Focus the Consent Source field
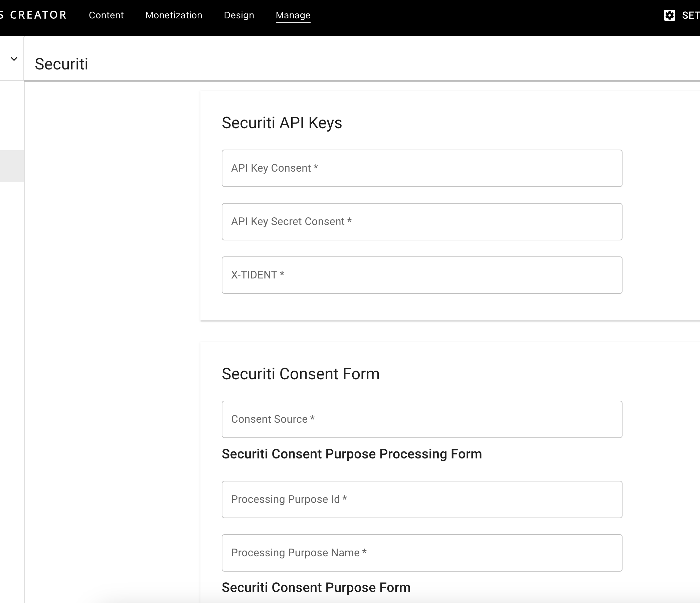This screenshot has width=700, height=603. tap(421, 419)
